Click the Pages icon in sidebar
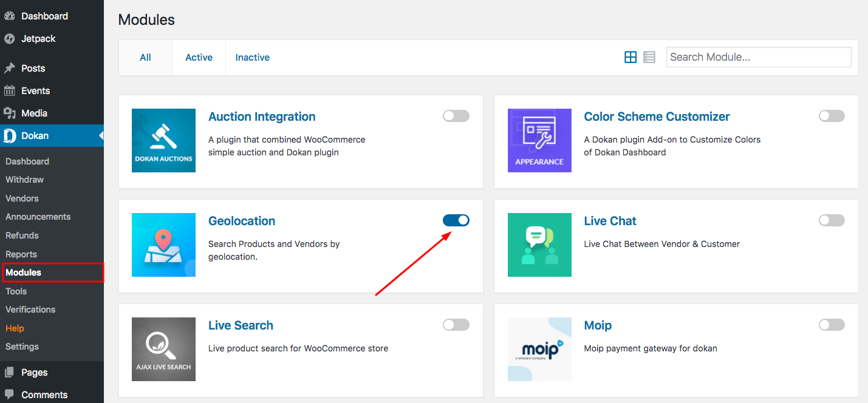 (9, 373)
